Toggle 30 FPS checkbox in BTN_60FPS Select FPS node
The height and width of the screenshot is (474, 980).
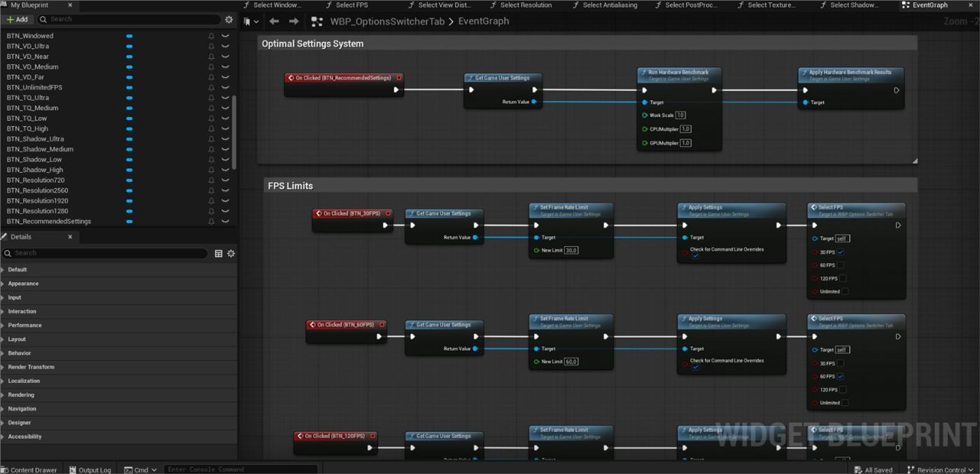(x=840, y=363)
